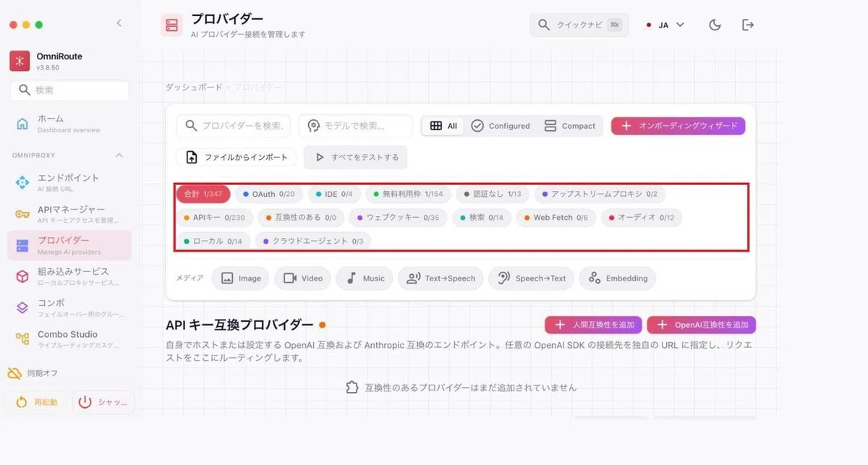This screenshot has width=868, height=465.
Task: Select the オーディオ filter chip
Action: 641,218
